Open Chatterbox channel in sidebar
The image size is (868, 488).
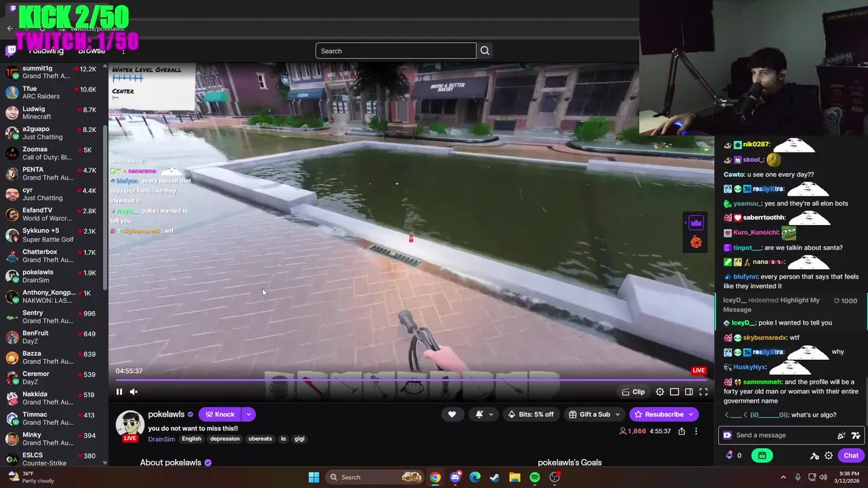pyautogui.click(x=52, y=256)
